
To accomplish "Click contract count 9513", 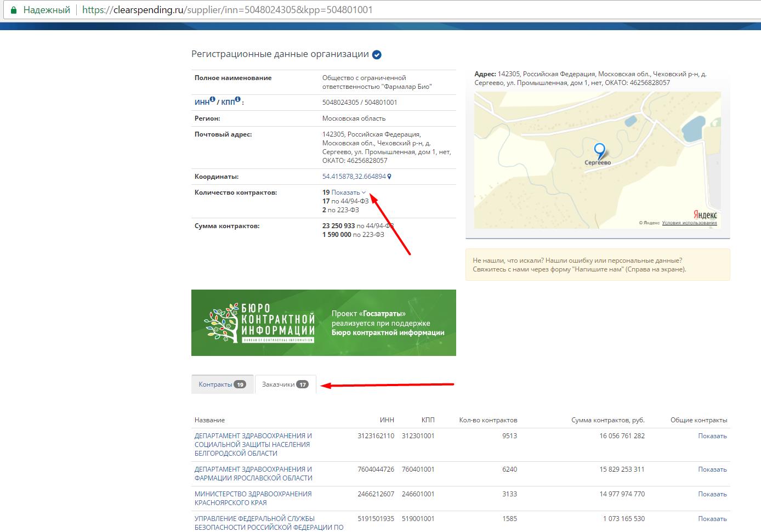I will (x=509, y=436).
